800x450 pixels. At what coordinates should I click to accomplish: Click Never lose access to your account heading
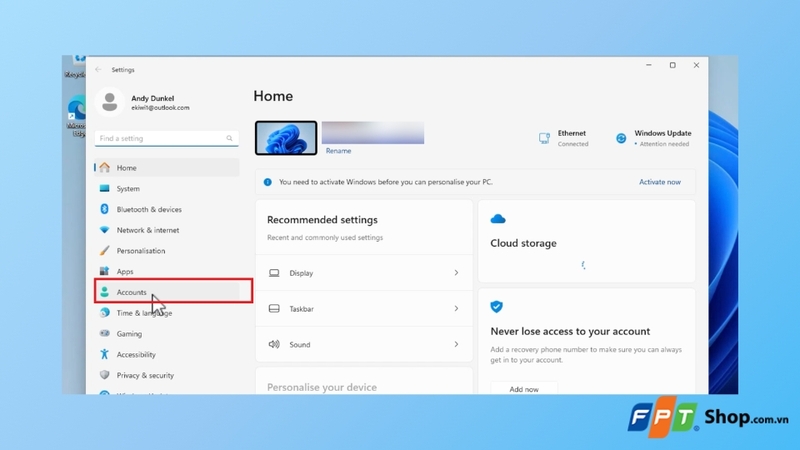tap(570, 332)
